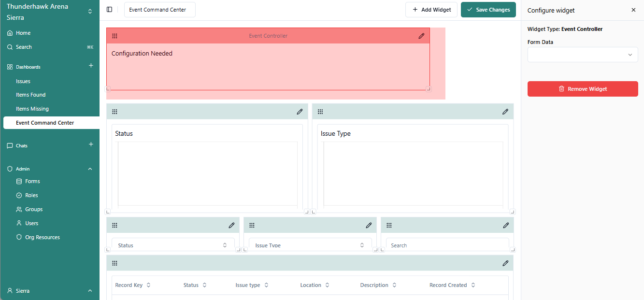Viewport: 644px width, 300px height.
Task: Open the Issue Type filter dropdown
Action: (x=310, y=245)
